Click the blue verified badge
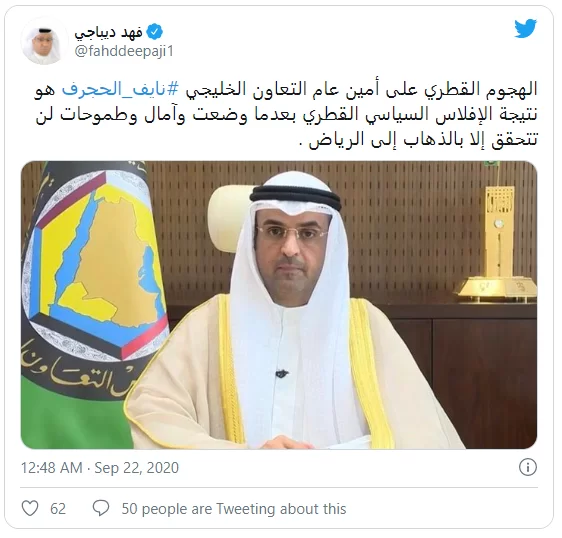Viewport: 562px width, 538px height. tap(155, 32)
